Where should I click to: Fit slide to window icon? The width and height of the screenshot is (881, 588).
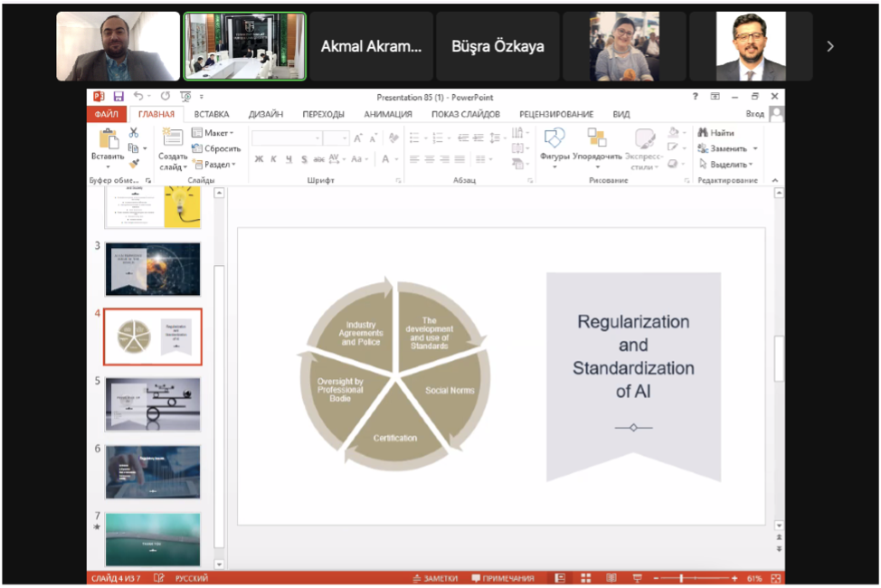777,578
